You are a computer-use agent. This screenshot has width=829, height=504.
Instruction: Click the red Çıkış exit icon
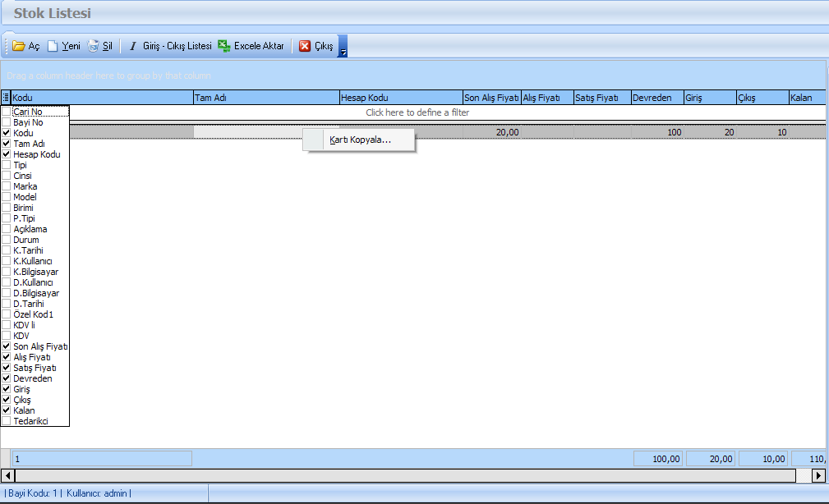pyautogui.click(x=305, y=47)
